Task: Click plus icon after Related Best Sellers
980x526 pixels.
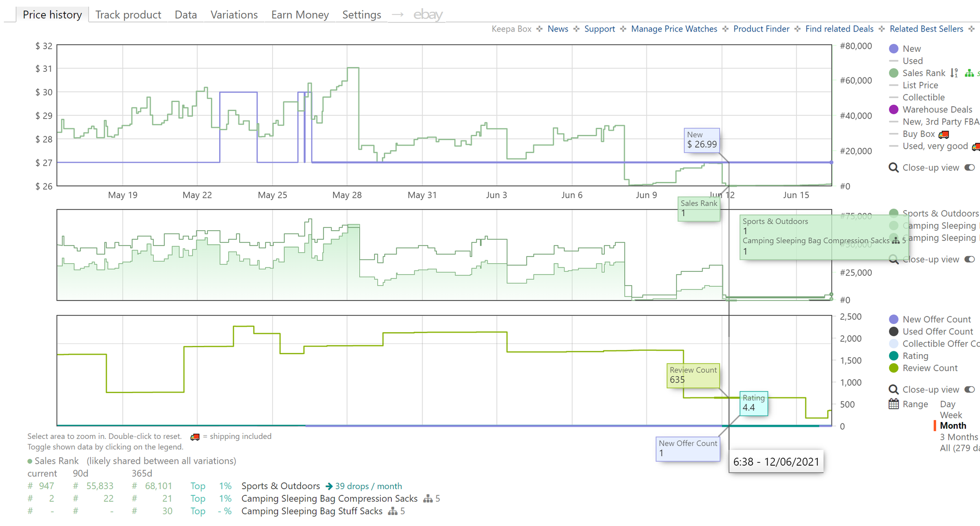Action: pyautogui.click(x=971, y=29)
